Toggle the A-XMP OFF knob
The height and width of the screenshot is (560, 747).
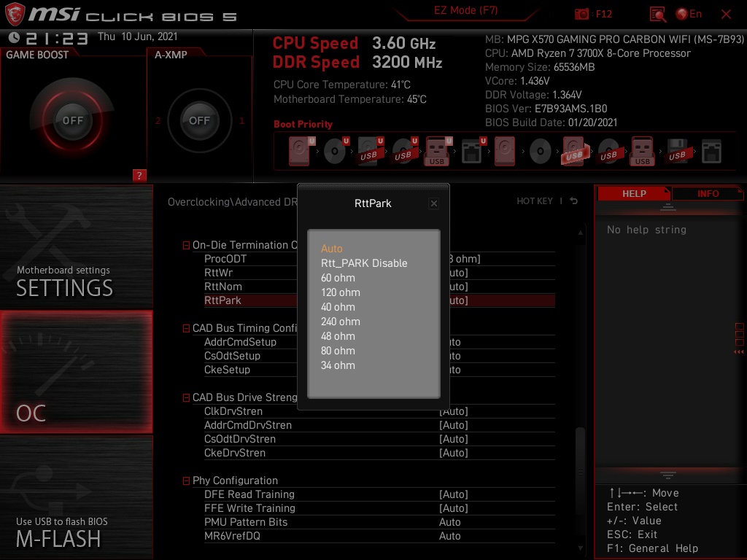click(x=199, y=120)
